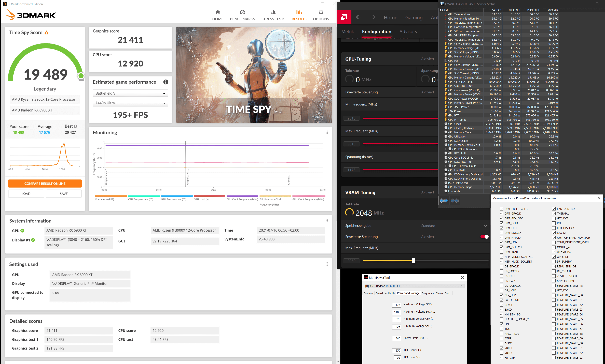The image size is (605, 364).
Task: Open the Options gear in 3DMark
Action: [x=321, y=12]
